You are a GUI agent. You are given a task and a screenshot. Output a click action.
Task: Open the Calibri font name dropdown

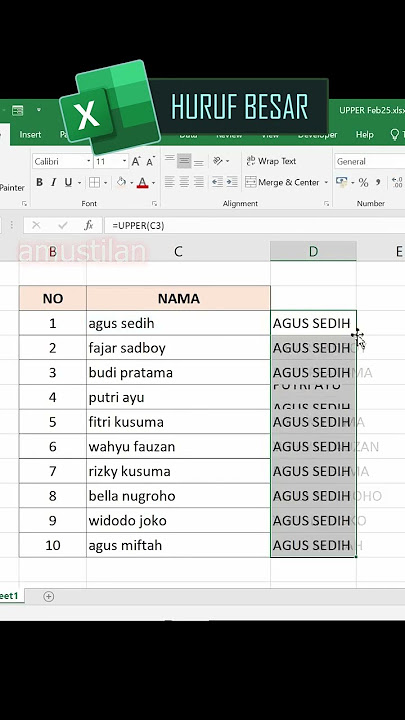(89, 162)
